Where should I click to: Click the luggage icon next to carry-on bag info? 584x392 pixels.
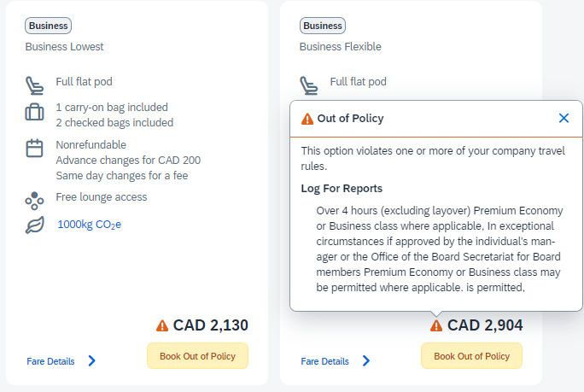(x=34, y=112)
